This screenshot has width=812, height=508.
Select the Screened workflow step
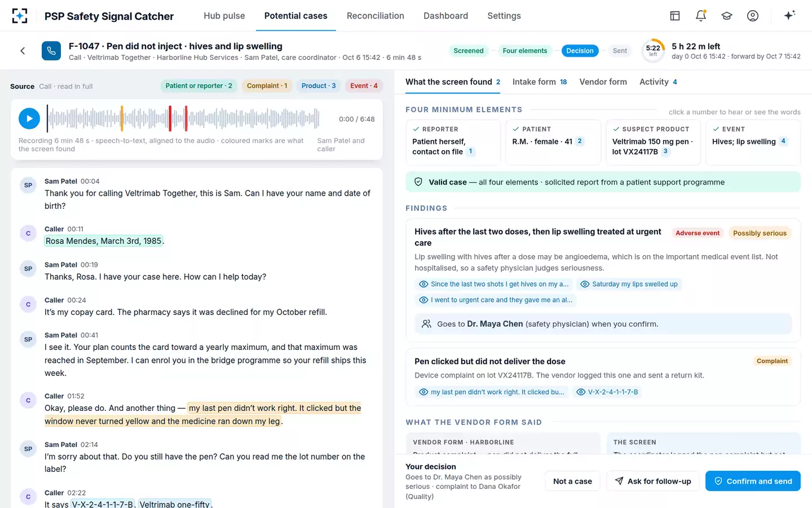click(469, 51)
